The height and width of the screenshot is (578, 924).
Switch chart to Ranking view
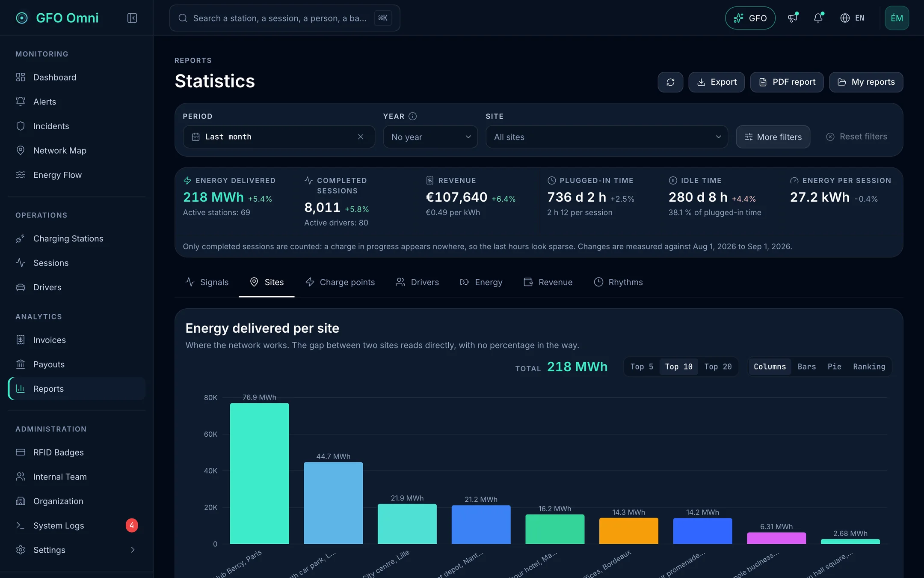click(869, 367)
